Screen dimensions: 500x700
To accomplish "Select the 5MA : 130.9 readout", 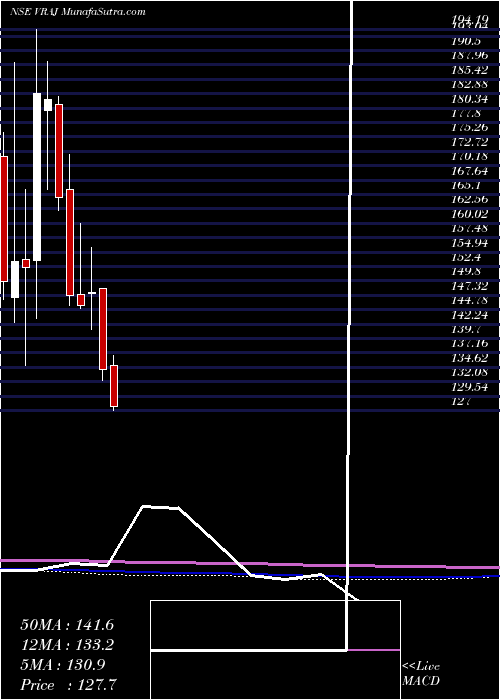I will (x=62, y=664).
